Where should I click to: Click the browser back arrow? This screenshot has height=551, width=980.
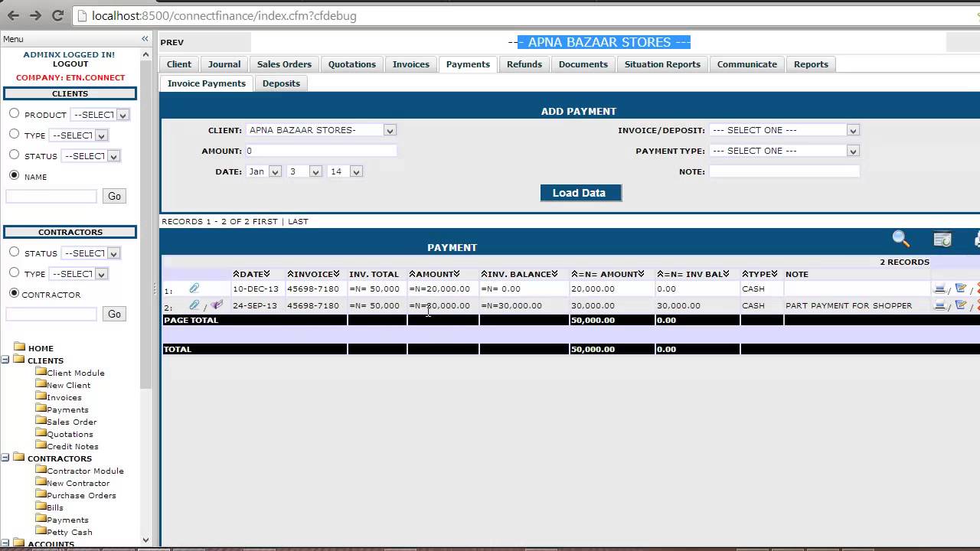coord(13,15)
